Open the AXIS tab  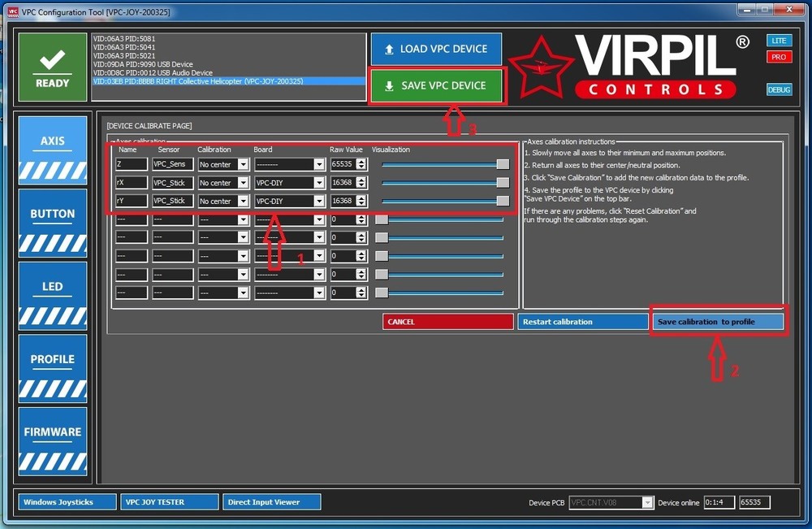(x=52, y=150)
